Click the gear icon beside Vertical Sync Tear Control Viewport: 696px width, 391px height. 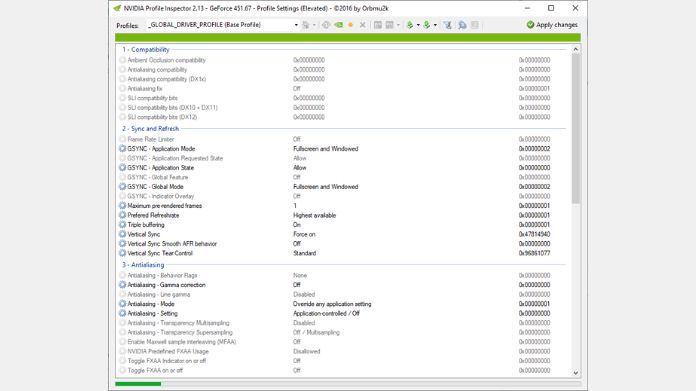click(123, 253)
